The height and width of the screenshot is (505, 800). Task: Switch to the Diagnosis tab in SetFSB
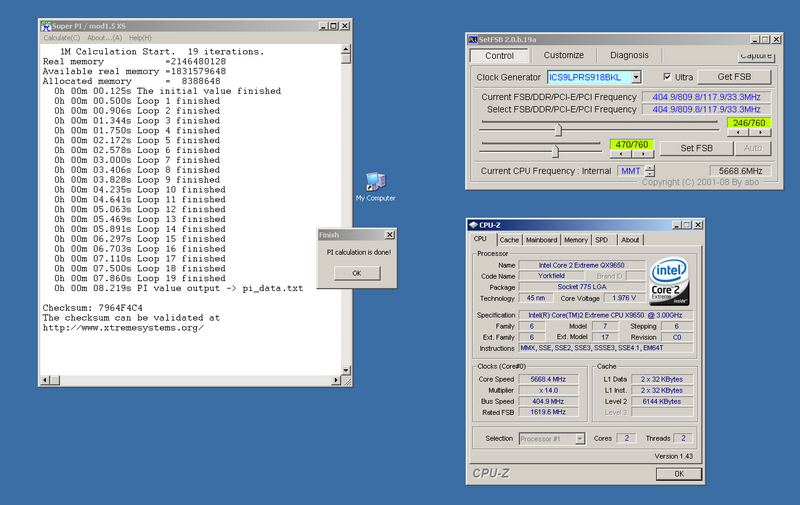pos(629,56)
